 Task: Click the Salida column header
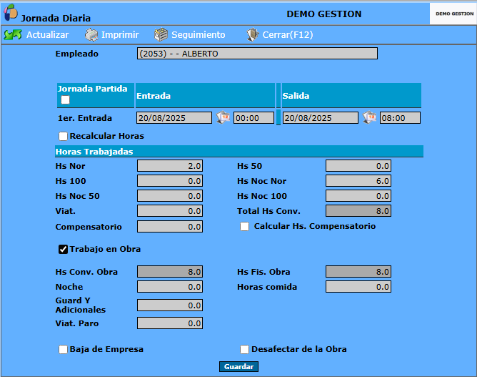[x=351, y=96]
